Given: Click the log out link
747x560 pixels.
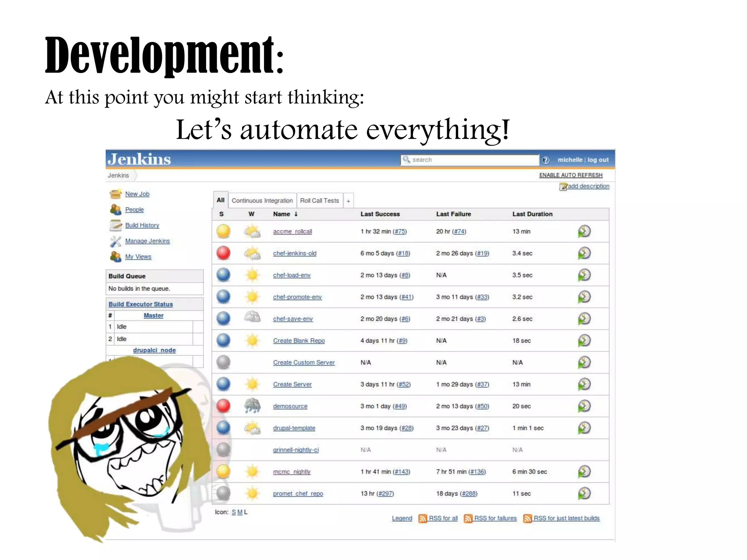Looking at the screenshot, I should pyautogui.click(x=598, y=160).
